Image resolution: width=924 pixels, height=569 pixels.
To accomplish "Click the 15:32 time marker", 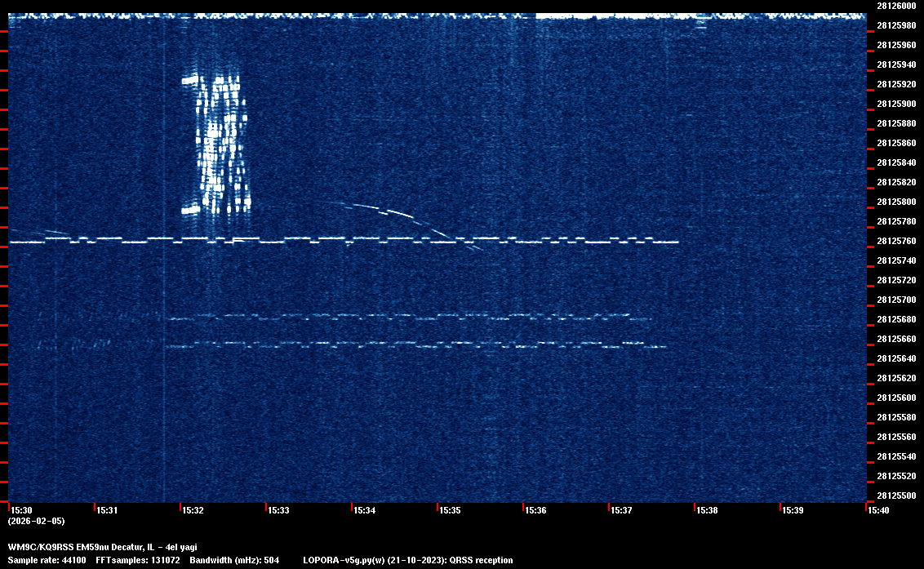I will 194,510.
